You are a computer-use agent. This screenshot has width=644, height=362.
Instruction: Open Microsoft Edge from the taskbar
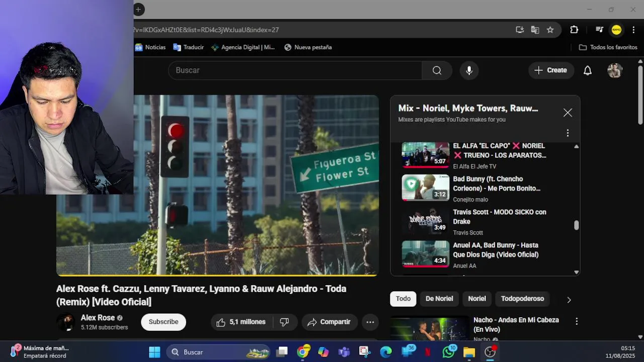pyautogui.click(x=386, y=352)
